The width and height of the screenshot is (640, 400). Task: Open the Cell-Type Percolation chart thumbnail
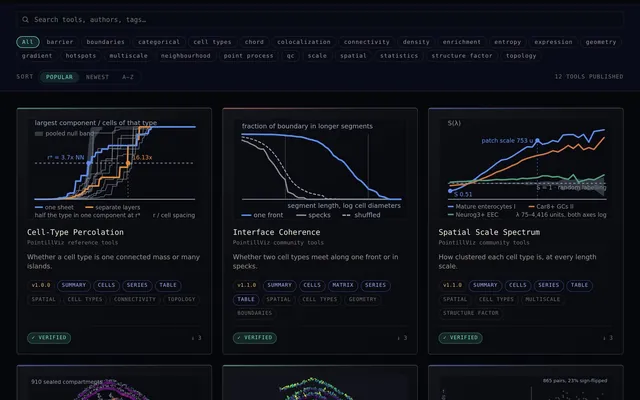point(114,169)
